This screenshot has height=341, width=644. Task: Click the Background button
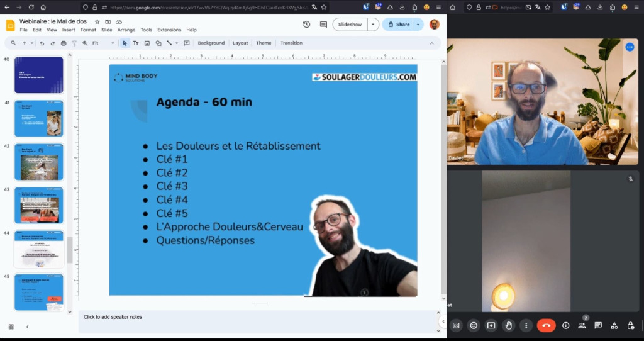[211, 43]
